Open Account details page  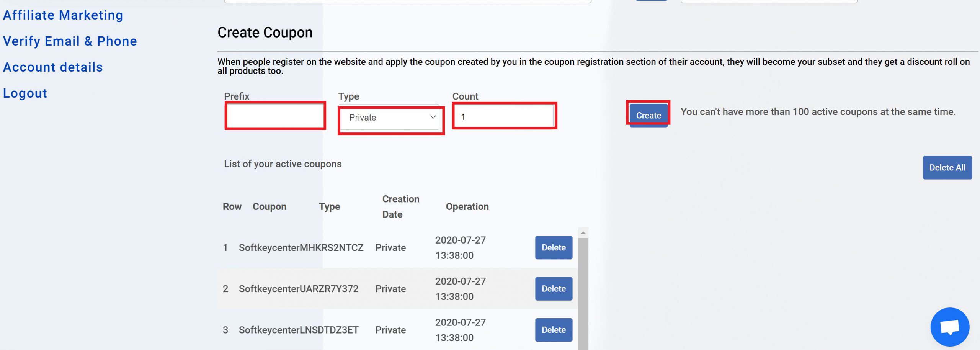point(53,67)
